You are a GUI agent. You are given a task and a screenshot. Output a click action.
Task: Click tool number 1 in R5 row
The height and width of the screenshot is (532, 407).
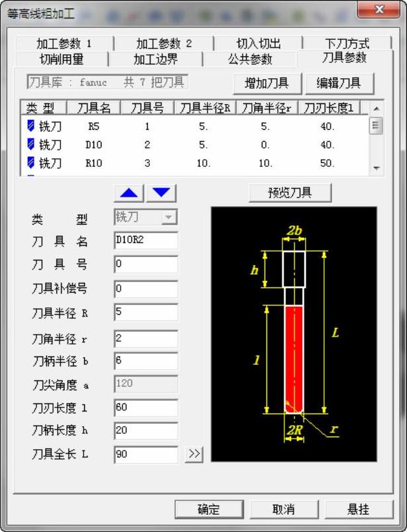[x=147, y=127]
